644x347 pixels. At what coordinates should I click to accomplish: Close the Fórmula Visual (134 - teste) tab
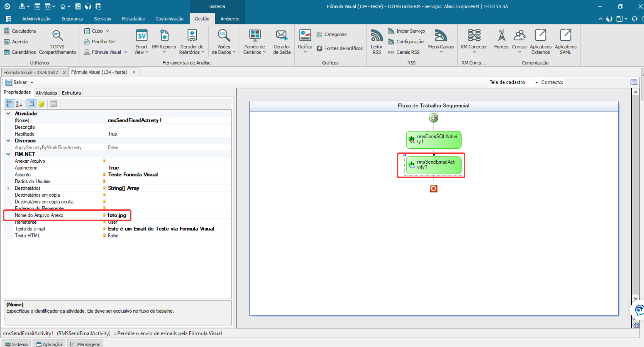coord(134,72)
